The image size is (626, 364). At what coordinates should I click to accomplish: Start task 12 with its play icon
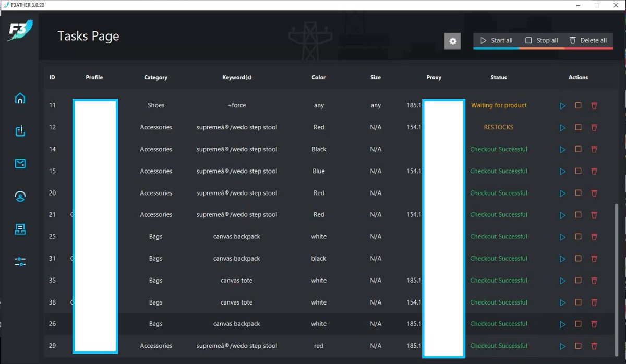(x=562, y=128)
